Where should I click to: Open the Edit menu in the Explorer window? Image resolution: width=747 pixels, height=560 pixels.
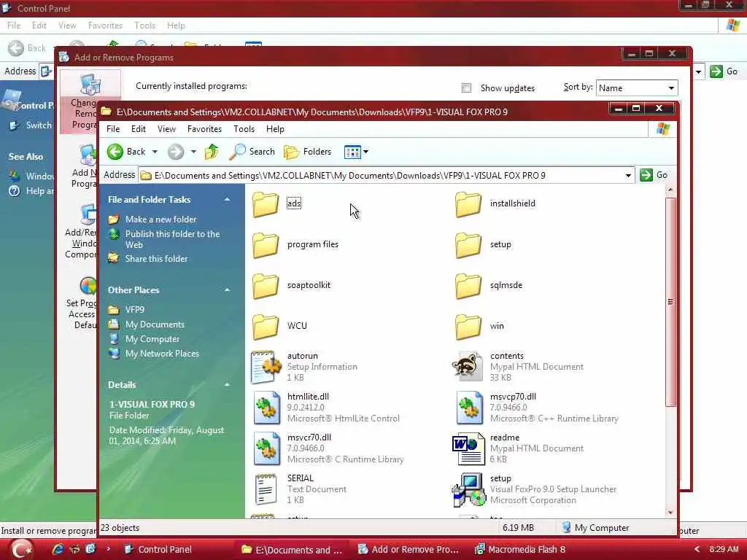point(139,129)
